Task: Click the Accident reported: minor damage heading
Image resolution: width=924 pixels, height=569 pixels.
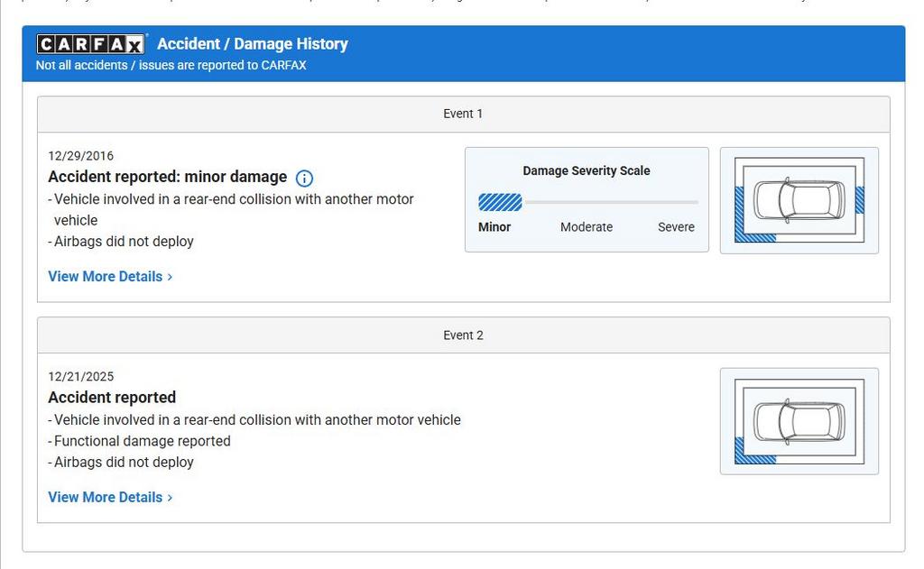Action: [x=167, y=177]
